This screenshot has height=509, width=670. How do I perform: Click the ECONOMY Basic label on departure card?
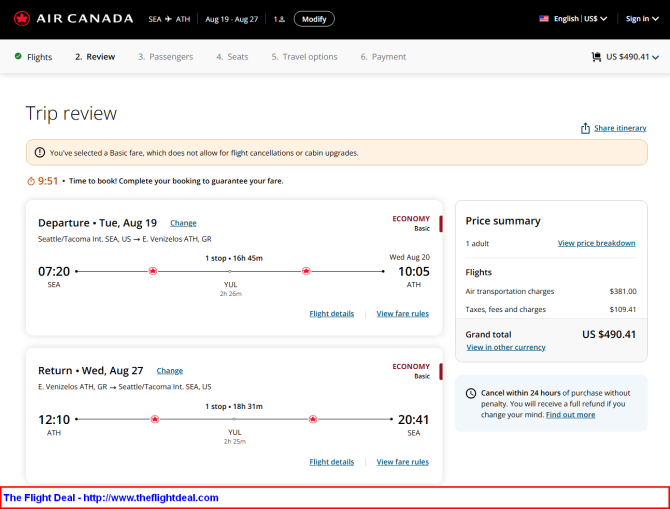point(411,223)
